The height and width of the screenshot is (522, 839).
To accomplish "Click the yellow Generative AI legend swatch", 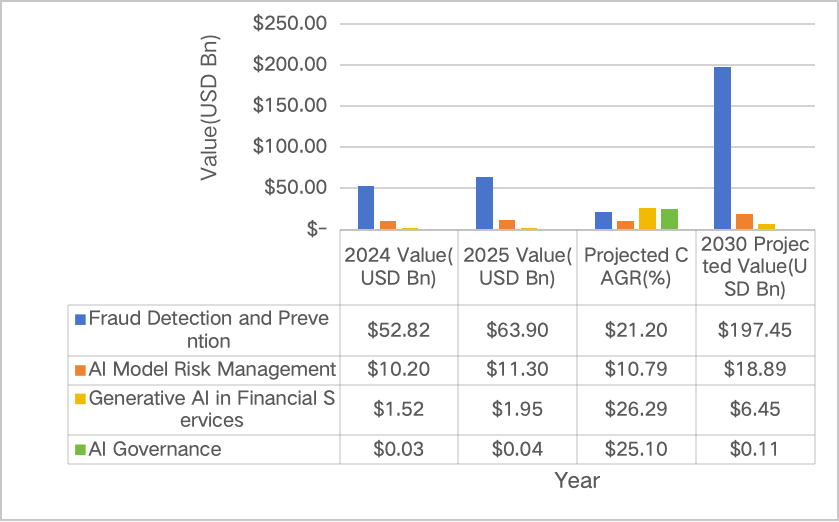I will pos(81,399).
